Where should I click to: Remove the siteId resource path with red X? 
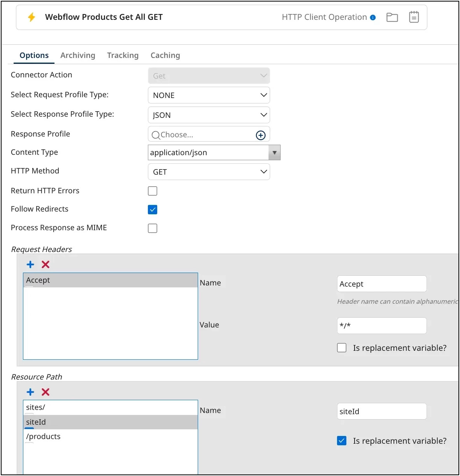(x=45, y=392)
